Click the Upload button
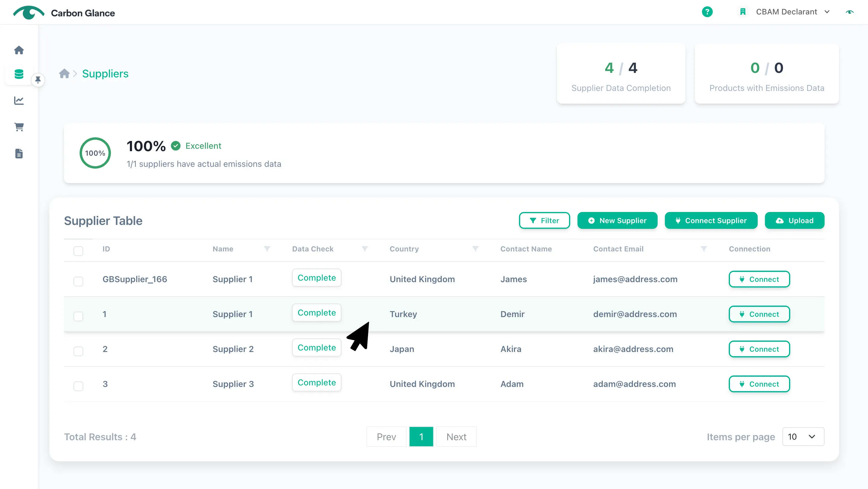Screen dimensions: 868x489 pyautogui.click(x=794, y=220)
